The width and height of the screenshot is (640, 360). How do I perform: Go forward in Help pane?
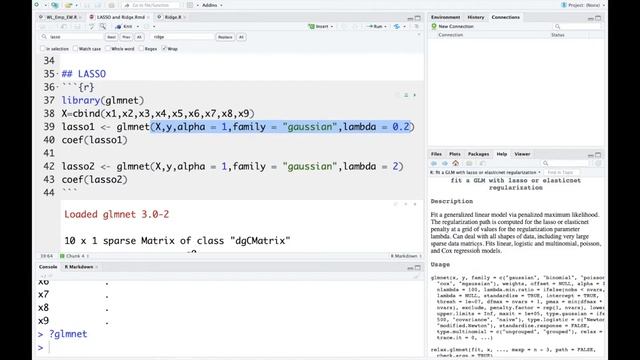pos(444,163)
